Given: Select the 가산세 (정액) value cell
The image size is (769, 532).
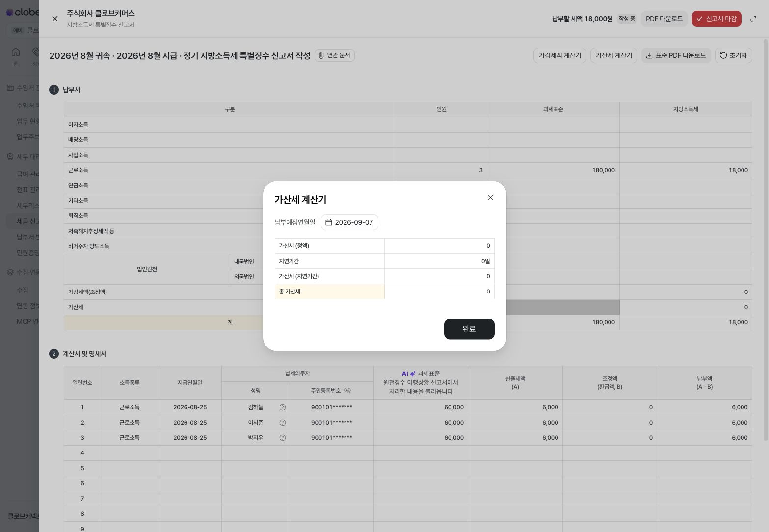Looking at the screenshot, I should point(439,246).
